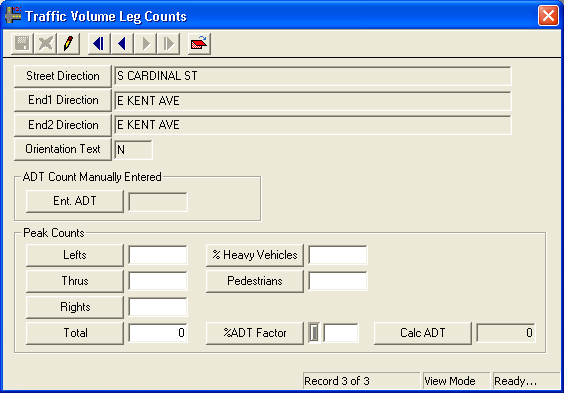Click the red exit form toolbar icon
Viewport: 564px width, 393px height.
coord(199,44)
